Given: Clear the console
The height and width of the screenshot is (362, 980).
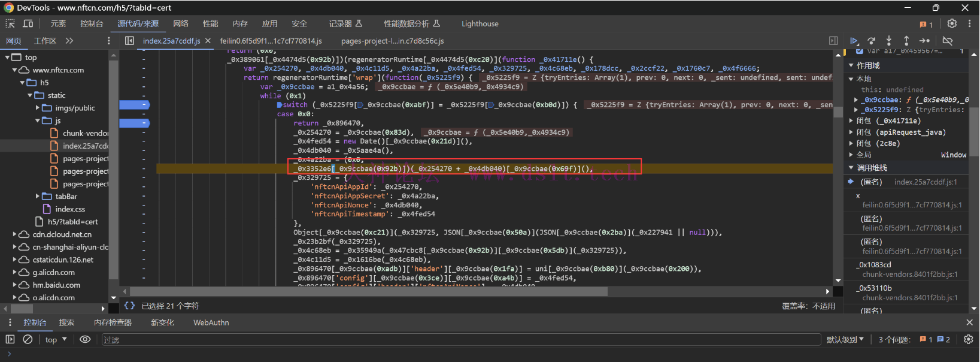Looking at the screenshot, I should click(28, 339).
